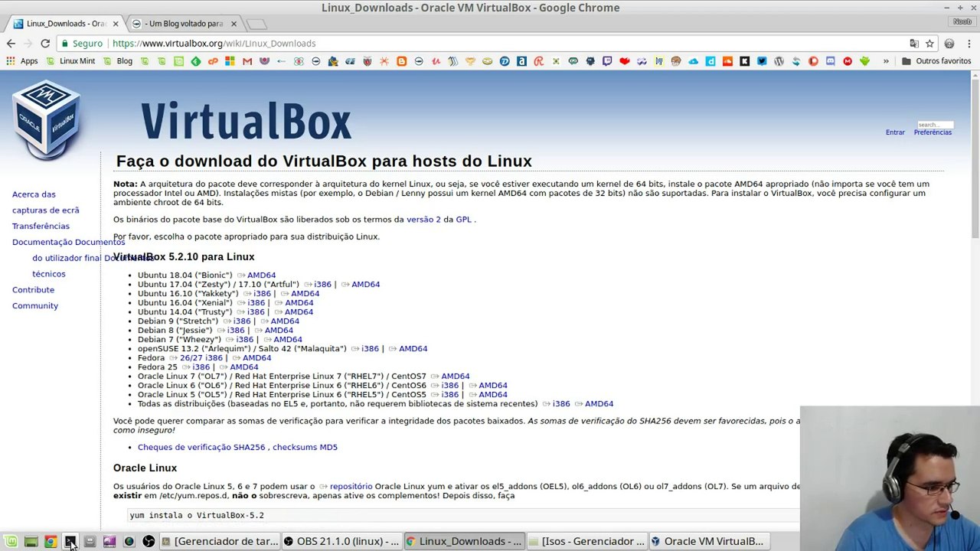
Task: Switch to OBS 21.1.0 taskbar window
Action: 341,542
